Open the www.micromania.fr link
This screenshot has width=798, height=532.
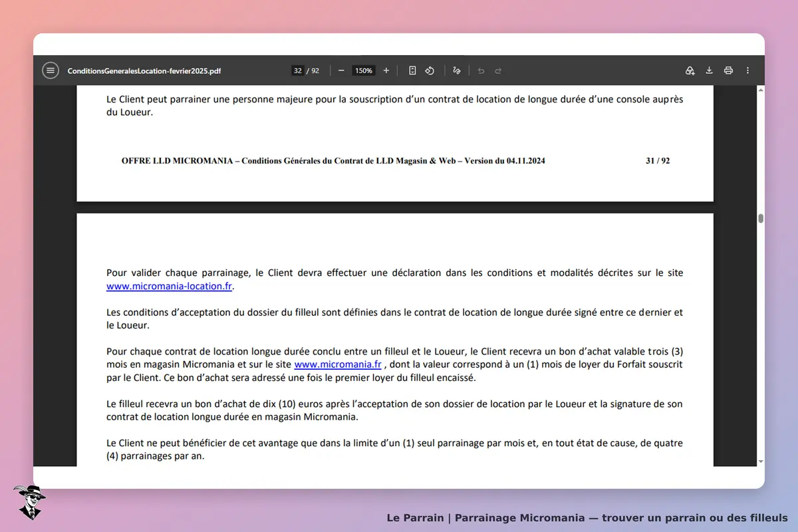click(x=338, y=364)
